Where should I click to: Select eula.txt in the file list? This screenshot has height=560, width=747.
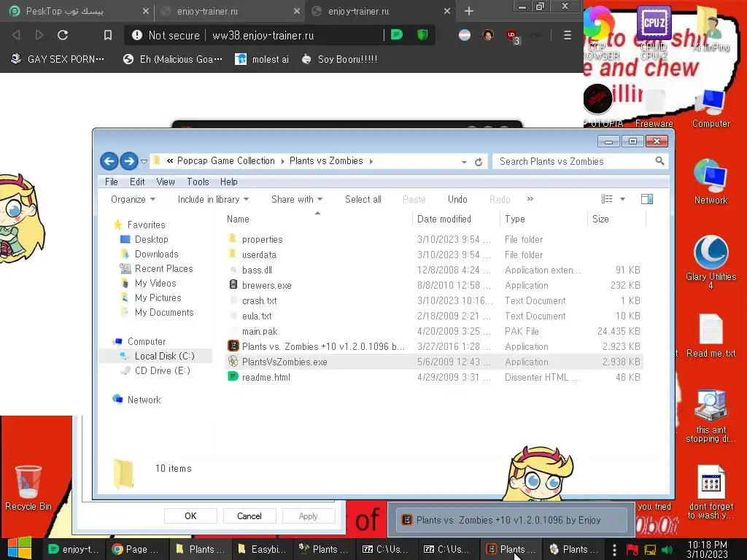point(257,316)
